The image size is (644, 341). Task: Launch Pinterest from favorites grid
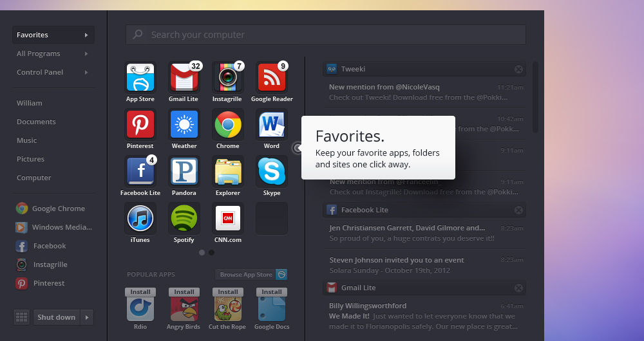pos(140,124)
